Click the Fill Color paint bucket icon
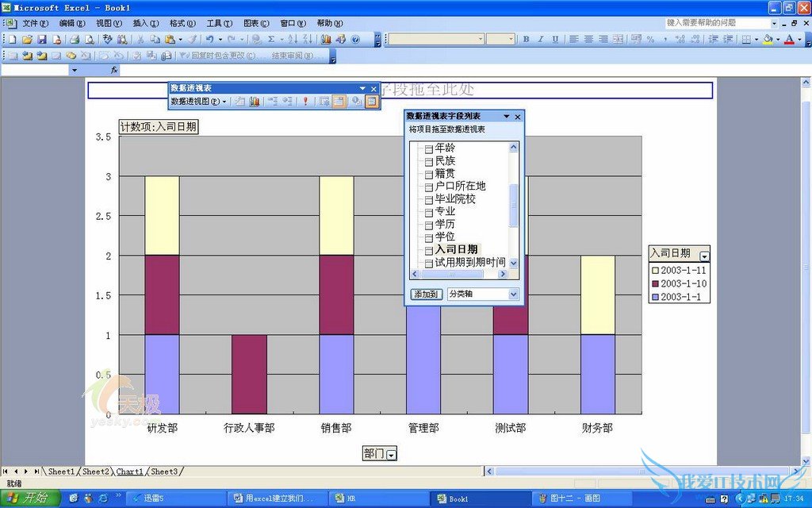This screenshot has width=812, height=508. click(768, 39)
